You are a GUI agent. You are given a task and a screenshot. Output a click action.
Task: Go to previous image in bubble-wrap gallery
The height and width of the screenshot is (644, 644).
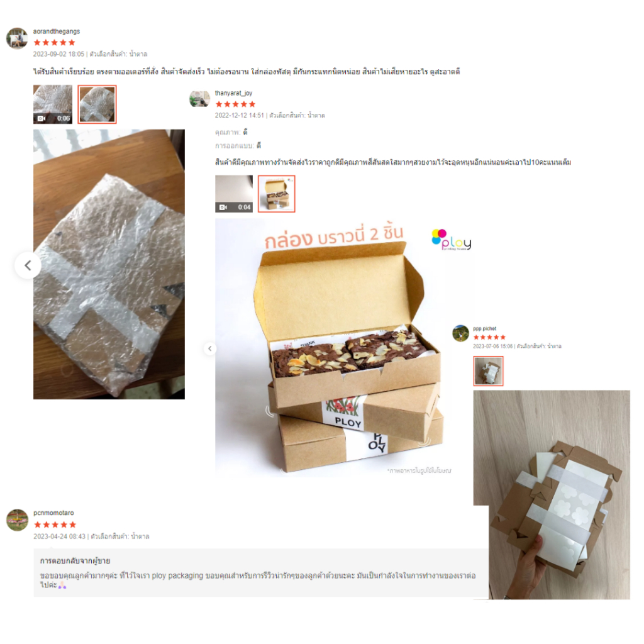click(x=28, y=265)
